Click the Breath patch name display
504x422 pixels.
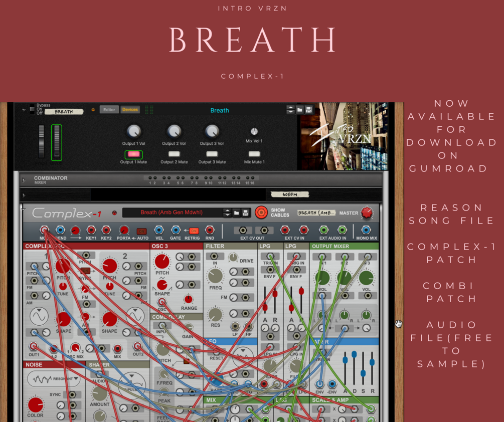(x=220, y=110)
